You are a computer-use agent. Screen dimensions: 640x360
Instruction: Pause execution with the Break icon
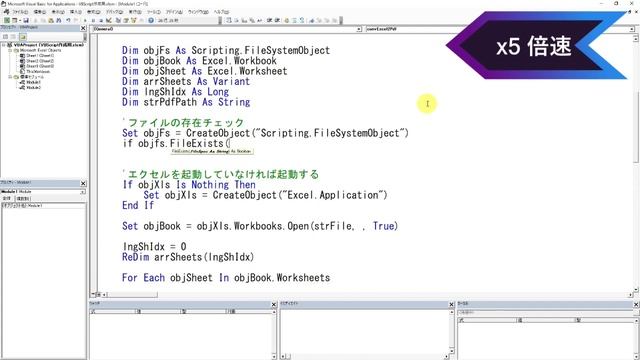tap(93, 20)
